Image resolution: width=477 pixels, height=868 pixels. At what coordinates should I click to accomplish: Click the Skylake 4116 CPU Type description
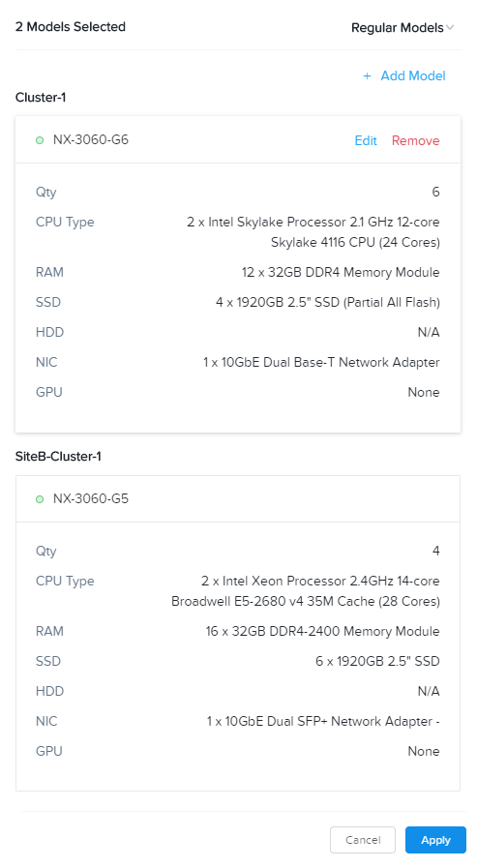(313, 232)
